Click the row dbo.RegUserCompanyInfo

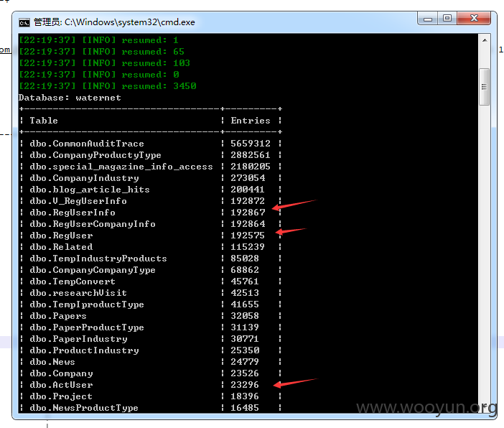coord(151,224)
